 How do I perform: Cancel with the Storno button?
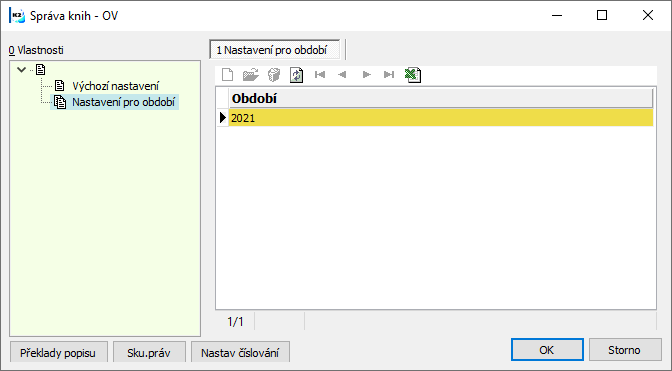coord(624,350)
